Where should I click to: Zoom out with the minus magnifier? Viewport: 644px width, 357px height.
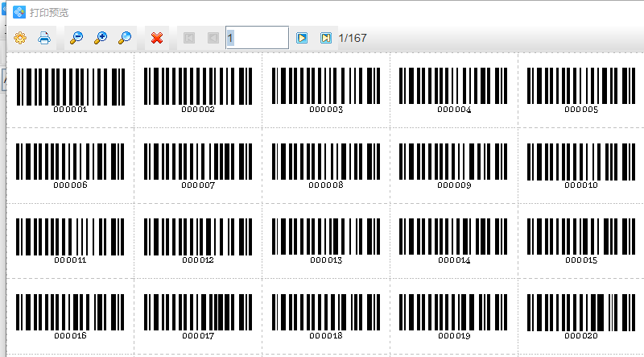[x=76, y=38]
